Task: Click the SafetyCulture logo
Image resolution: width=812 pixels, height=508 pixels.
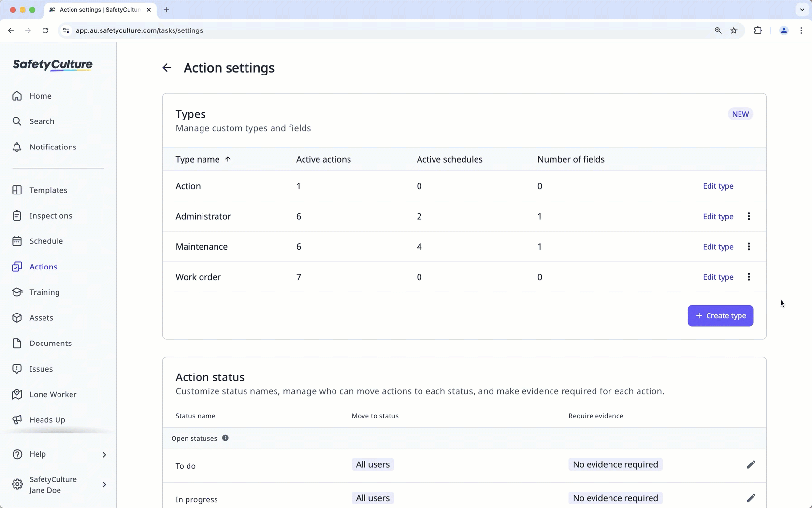Action: (53, 65)
